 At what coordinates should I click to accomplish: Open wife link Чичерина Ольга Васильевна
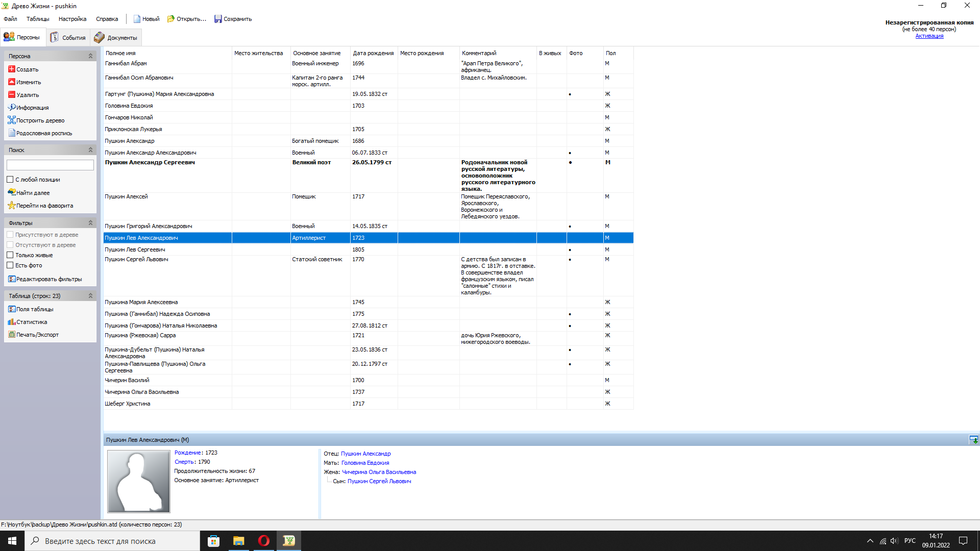tap(379, 472)
